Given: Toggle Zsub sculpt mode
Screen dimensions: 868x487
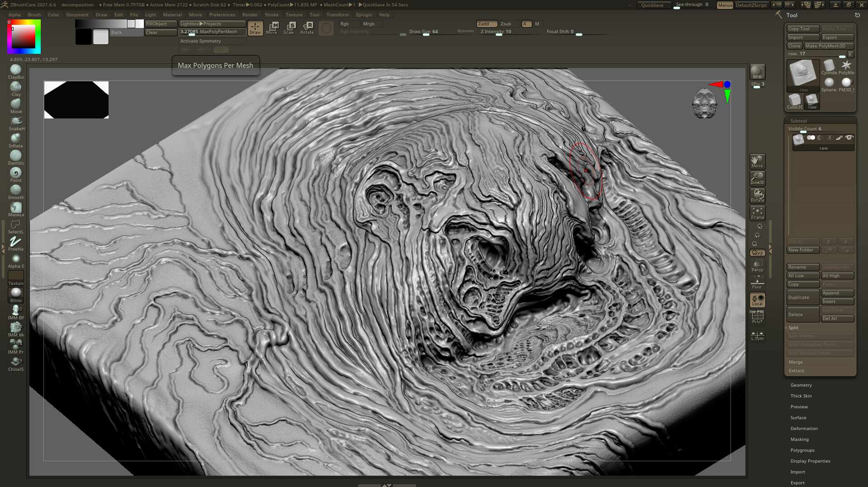Looking at the screenshot, I should (x=506, y=24).
